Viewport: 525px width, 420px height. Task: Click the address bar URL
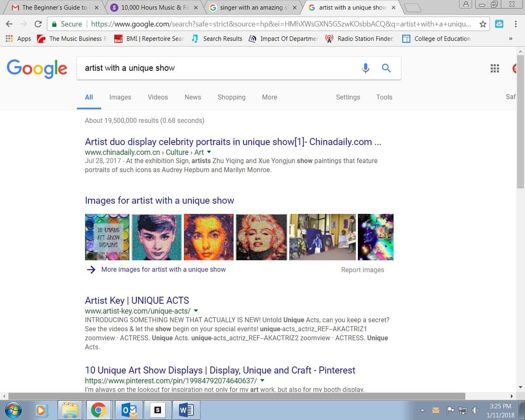(281, 24)
